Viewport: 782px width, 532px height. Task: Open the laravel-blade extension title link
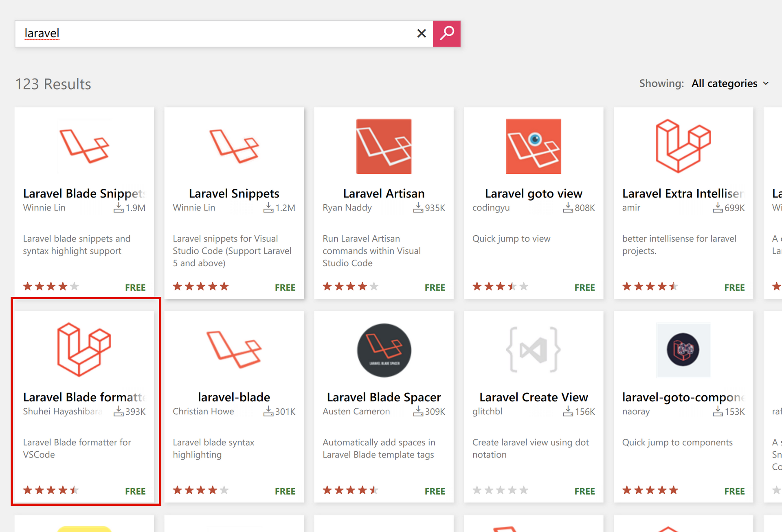pyautogui.click(x=234, y=397)
